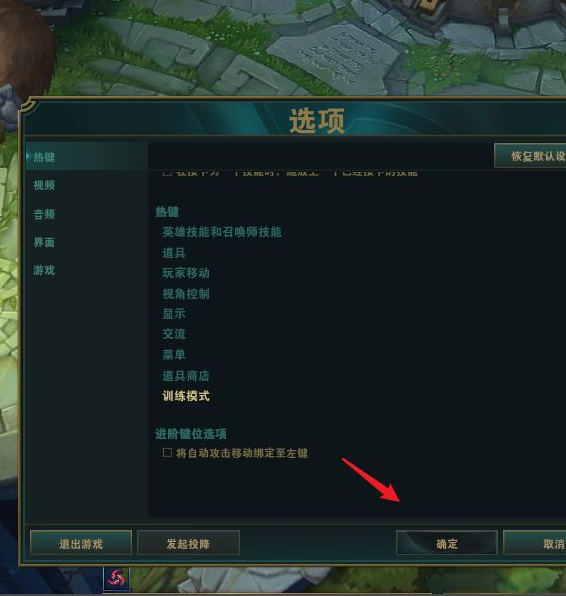Screen dimensions: 566x596
Task: Expand 训练模式 hotkey section
Action: click(186, 396)
